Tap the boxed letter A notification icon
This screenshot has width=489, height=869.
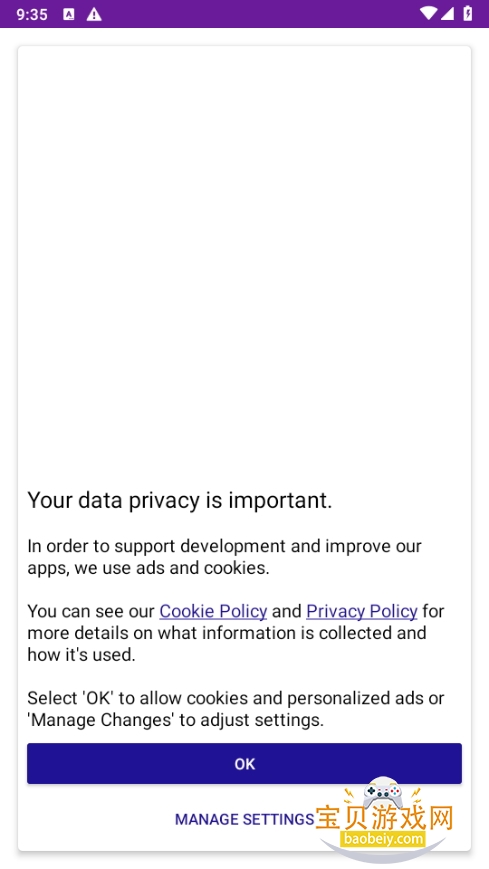(x=69, y=14)
